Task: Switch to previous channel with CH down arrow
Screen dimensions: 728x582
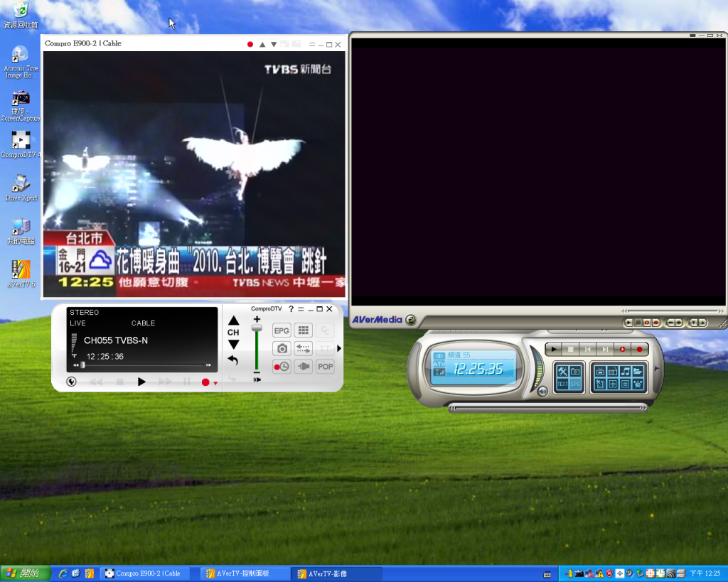Action: coord(233,345)
